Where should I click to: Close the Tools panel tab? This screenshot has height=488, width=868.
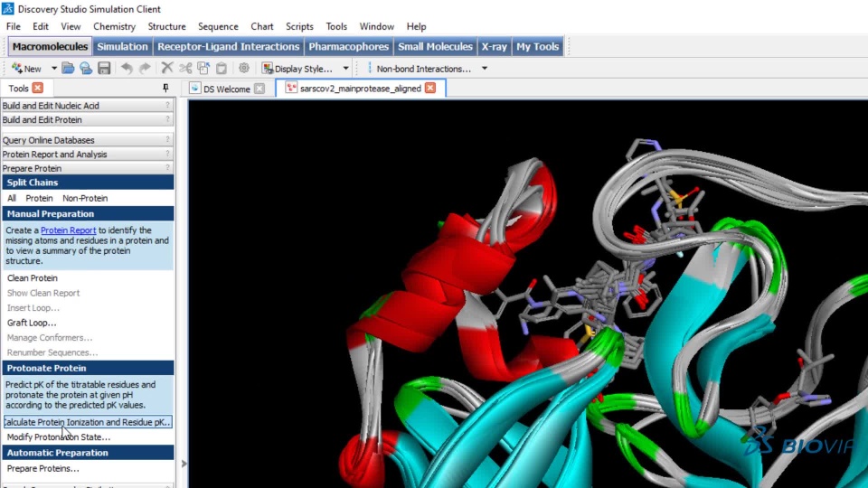[38, 88]
